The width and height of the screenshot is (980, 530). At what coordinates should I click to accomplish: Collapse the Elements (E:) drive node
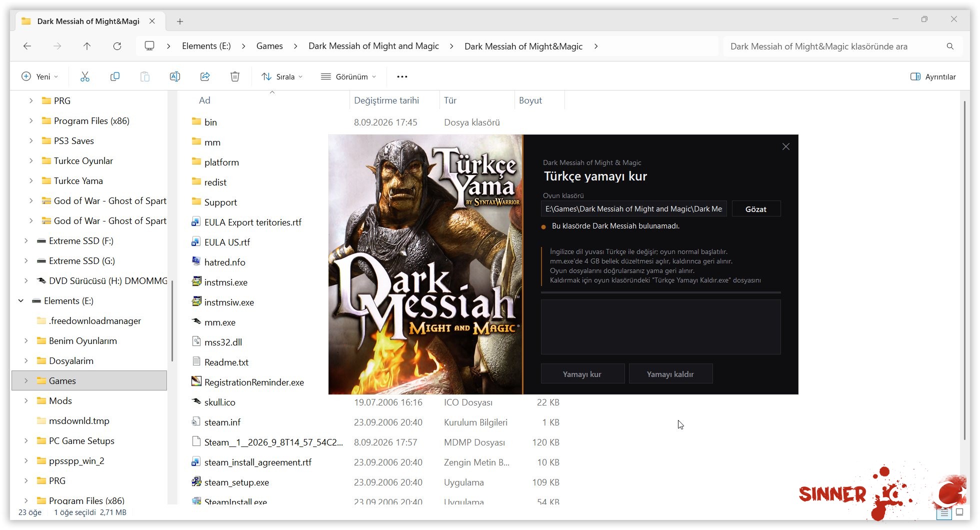click(21, 301)
